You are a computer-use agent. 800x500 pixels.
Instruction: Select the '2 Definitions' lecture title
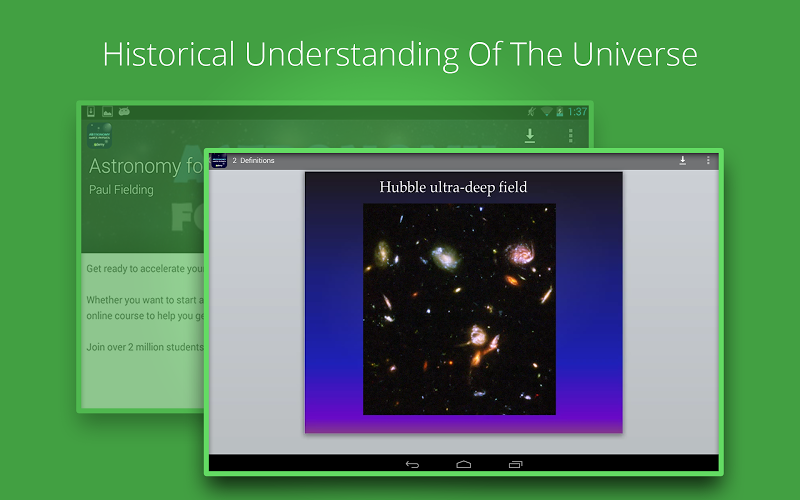[254, 161]
